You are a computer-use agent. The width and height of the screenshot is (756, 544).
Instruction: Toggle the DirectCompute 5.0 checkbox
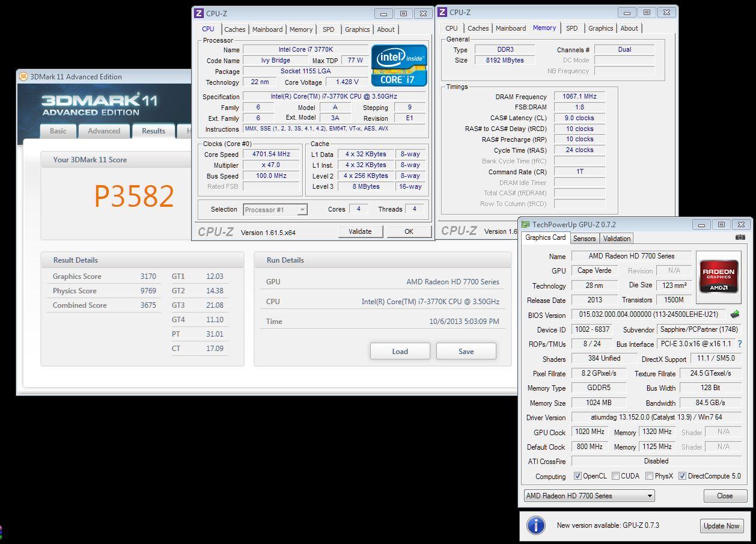(682, 476)
